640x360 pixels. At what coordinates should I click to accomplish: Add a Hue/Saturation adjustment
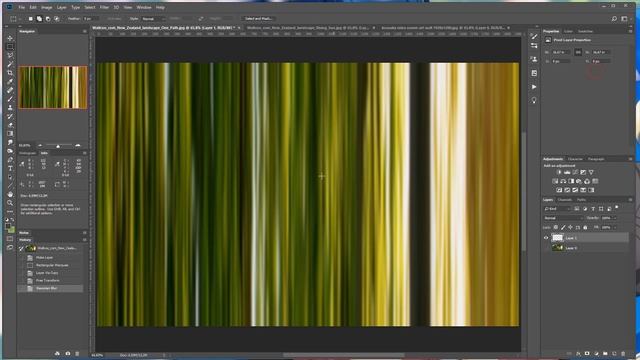click(555, 181)
